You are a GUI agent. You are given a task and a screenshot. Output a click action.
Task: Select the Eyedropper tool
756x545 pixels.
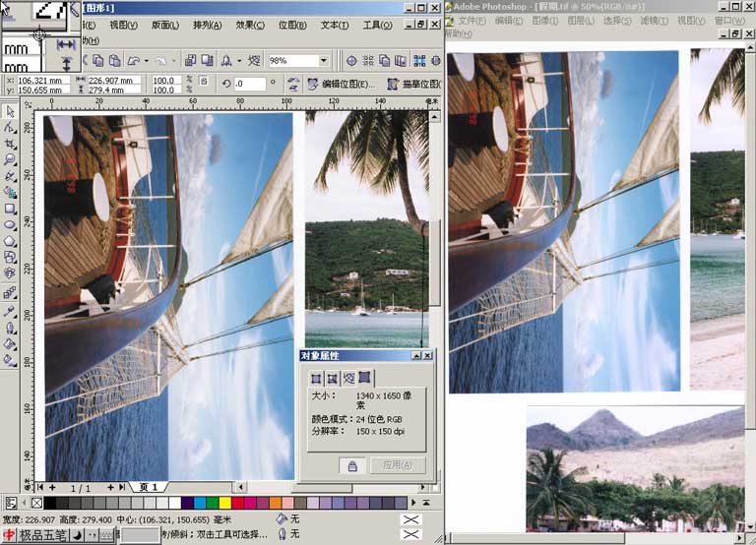10,312
